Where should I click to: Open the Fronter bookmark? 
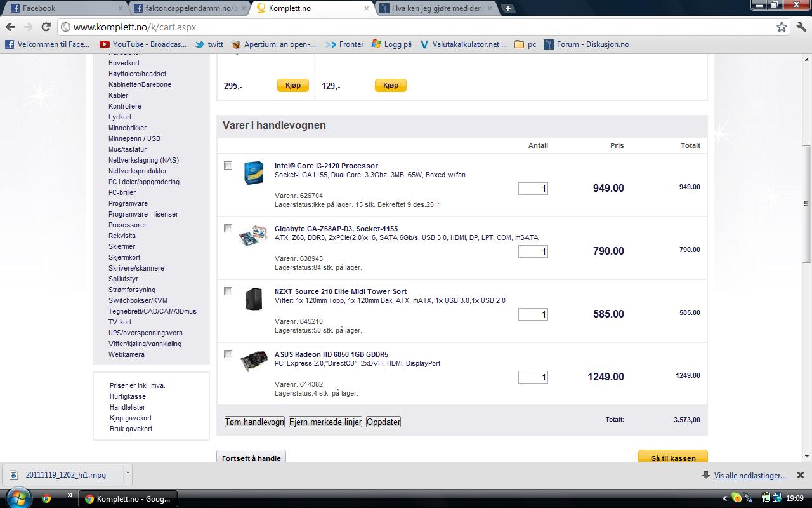[x=344, y=44]
